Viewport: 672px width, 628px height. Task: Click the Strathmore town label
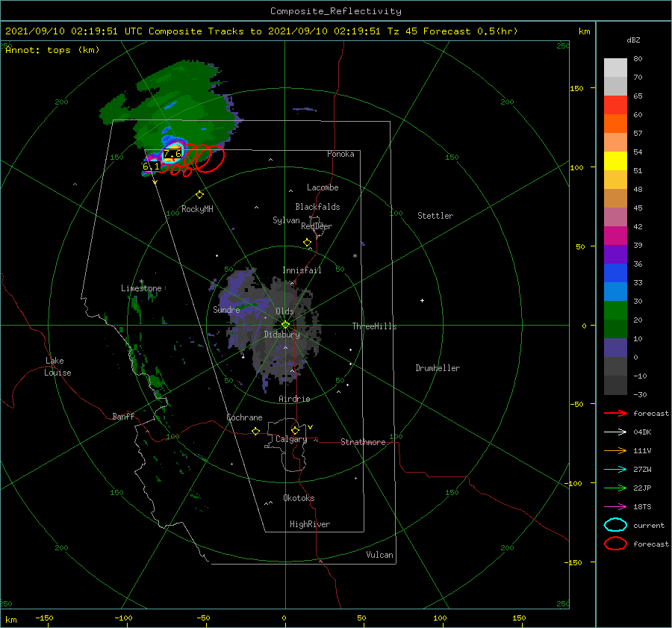click(363, 442)
